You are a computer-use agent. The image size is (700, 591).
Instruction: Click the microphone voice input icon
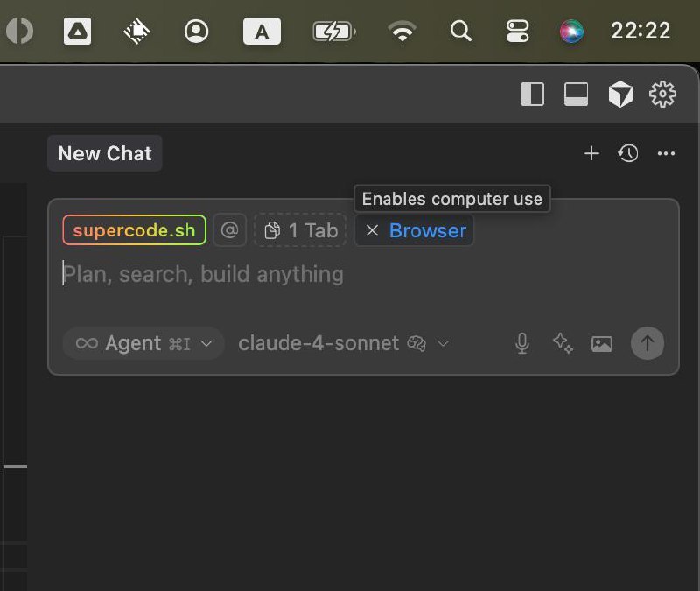[522, 343]
